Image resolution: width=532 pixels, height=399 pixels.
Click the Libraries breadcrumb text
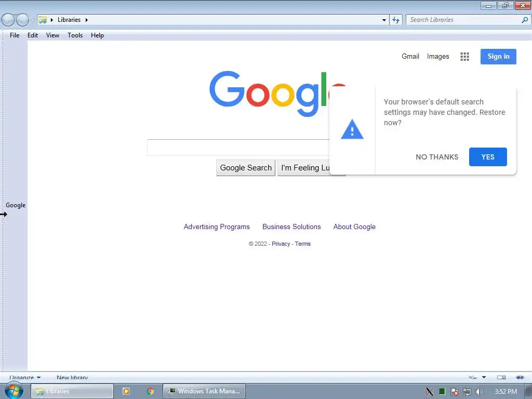click(69, 20)
